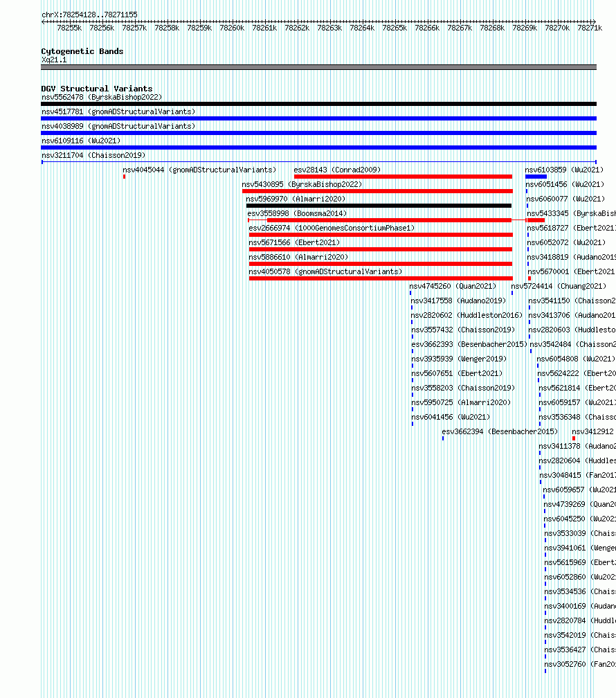
Task: Open nsv3211704 (Chaisson2019) variant
Action: click(93, 155)
